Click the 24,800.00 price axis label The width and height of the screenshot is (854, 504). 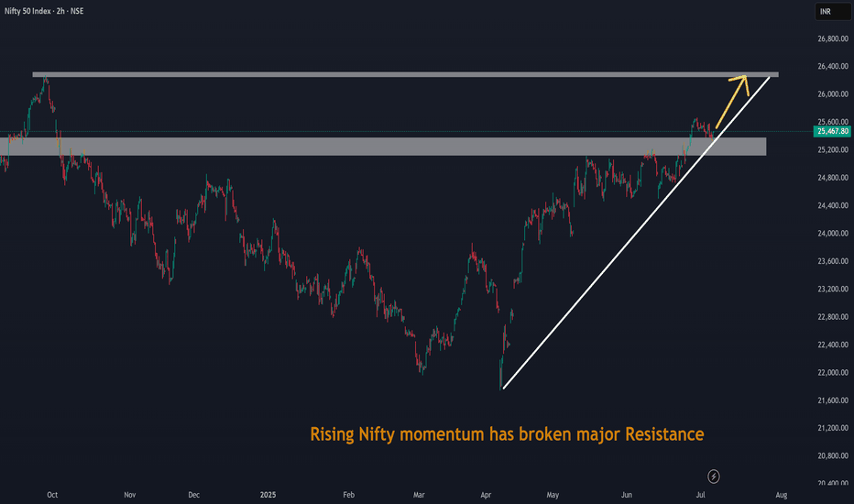(x=833, y=178)
